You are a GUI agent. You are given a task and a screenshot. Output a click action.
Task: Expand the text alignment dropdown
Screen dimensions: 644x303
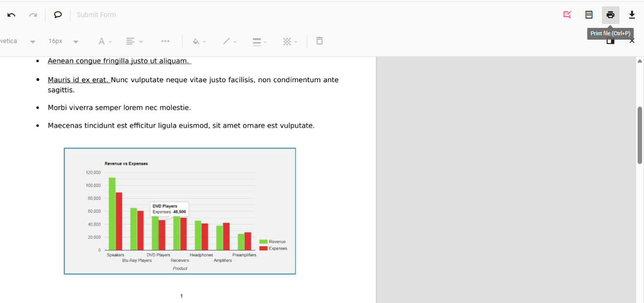[135, 42]
